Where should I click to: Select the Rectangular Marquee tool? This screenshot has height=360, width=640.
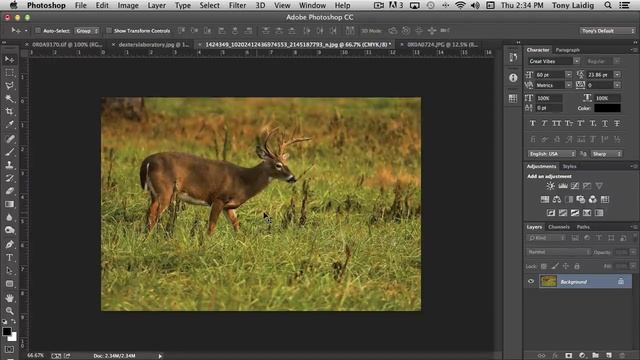coord(9,73)
